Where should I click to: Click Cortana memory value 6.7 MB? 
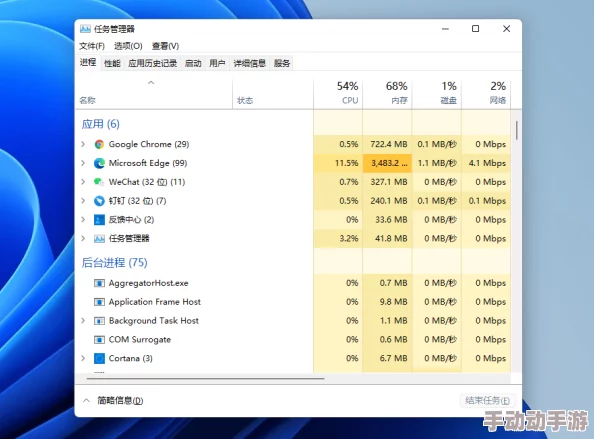(x=393, y=358)
